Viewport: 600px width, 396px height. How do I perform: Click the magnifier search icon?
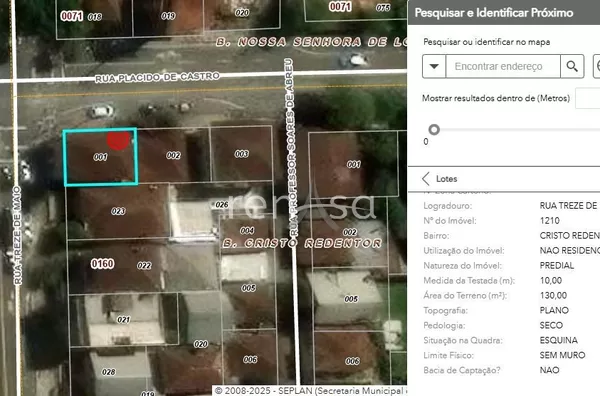coord(572,66)
